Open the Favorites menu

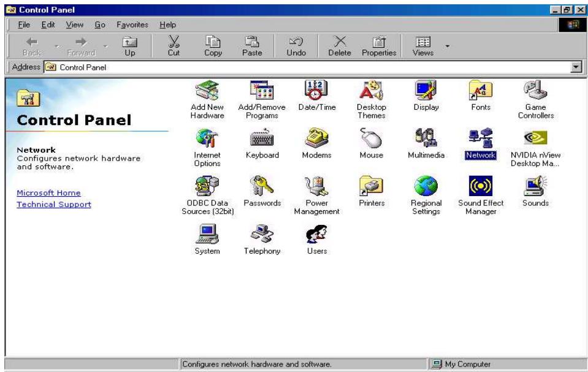pyautogui.click(x=132, y=25)
